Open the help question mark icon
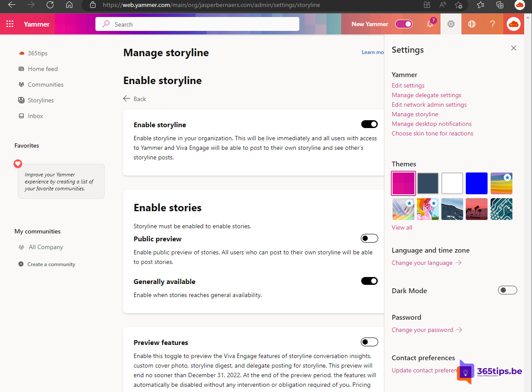Viewport: 532px width, 392px height. 493,24
